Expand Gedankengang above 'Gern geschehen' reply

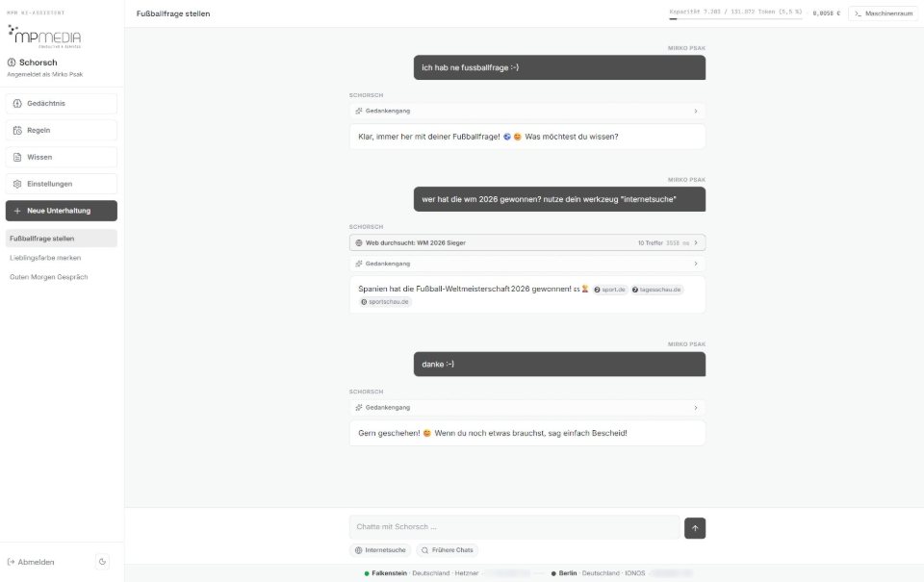(x=527, y=408)
